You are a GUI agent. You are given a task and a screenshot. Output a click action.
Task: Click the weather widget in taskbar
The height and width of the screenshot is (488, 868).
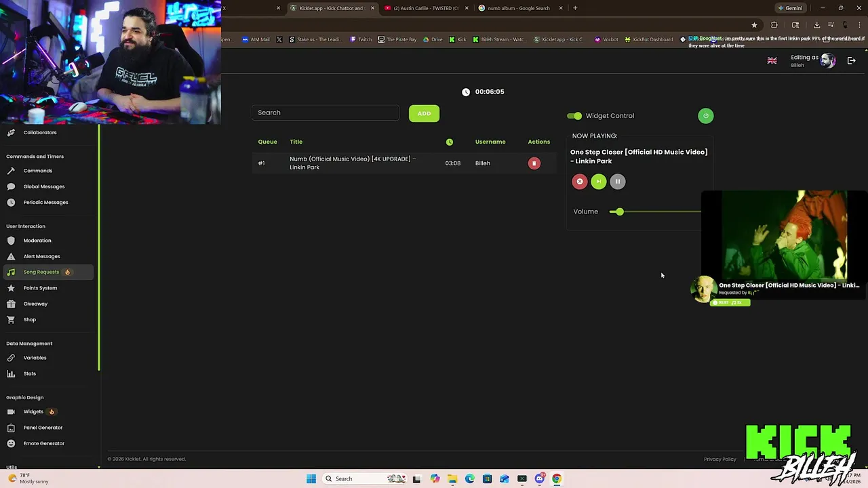28,479
